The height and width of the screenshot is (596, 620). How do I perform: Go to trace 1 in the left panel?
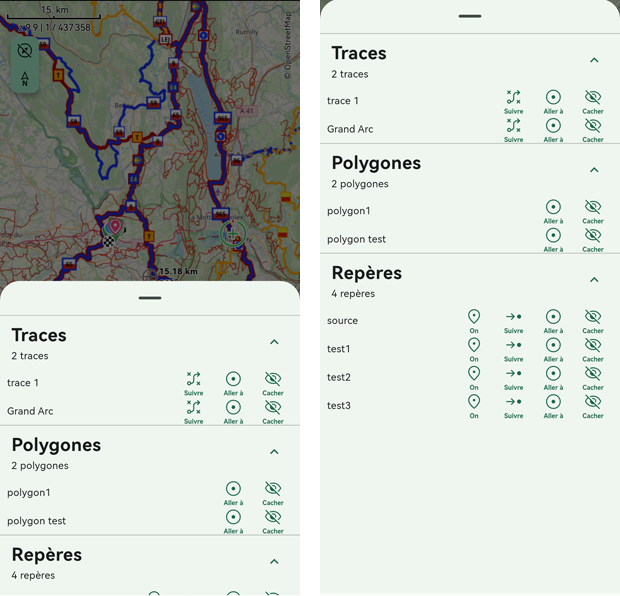pos(233,383)
